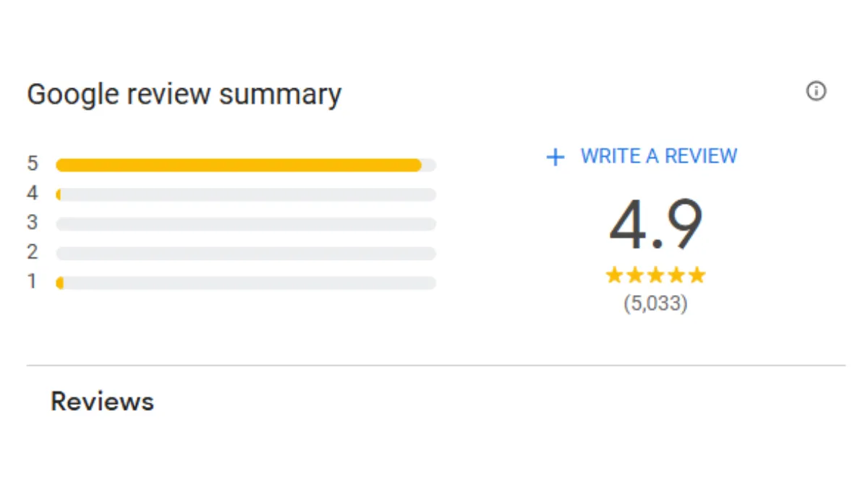Click the 4.9 average rating score
868x488 pixels.
click(x=655, y=225)
